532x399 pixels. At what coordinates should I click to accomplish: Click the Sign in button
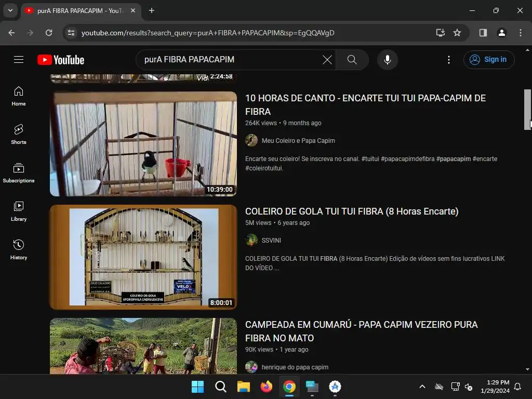coord(489,60)
